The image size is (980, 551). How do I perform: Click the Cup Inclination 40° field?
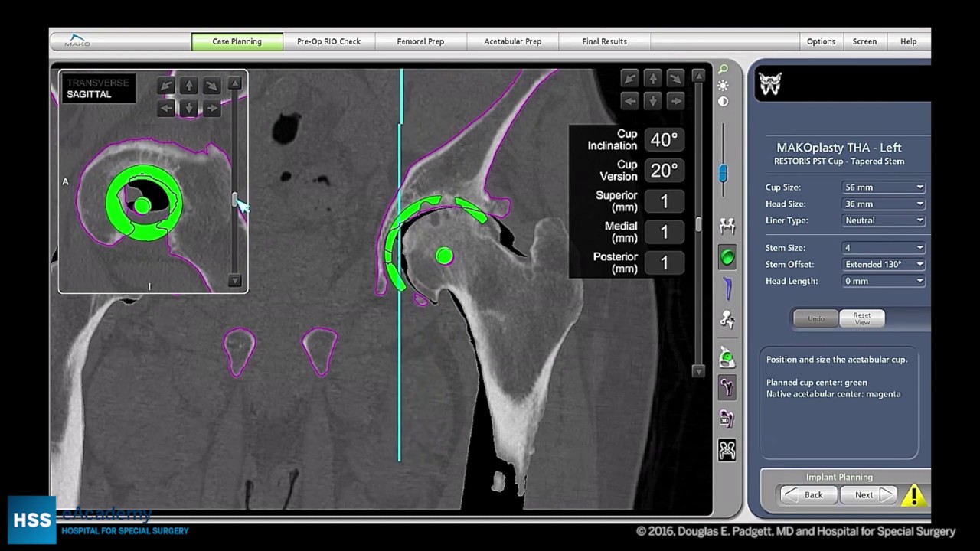point(664,139)
